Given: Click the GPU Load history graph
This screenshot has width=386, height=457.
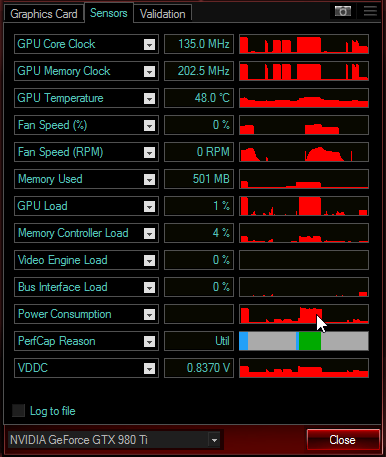Looking at the screenshot, I should (x=304, y=206).
